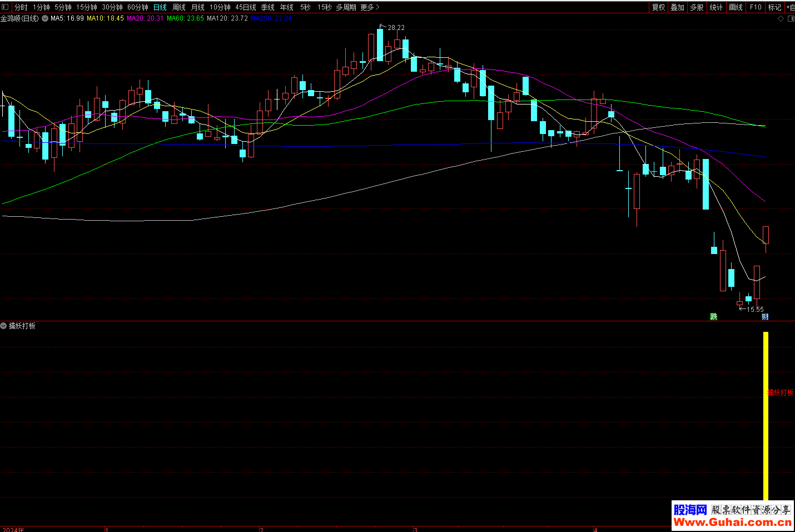Viewport: 795px width, 532px height.
Task: Click the latest red candlestick
Action: coord(766,235)
